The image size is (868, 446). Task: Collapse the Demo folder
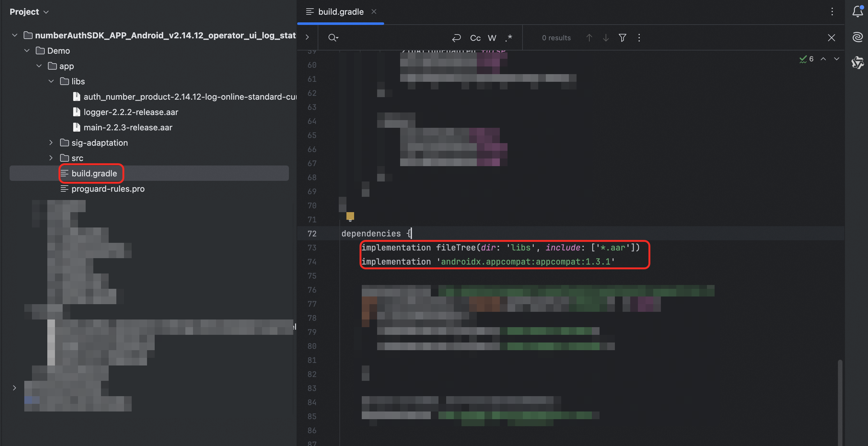coord(27,50)
